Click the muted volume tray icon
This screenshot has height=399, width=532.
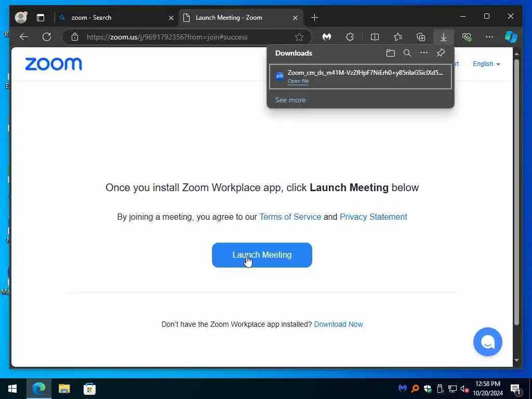464,389
